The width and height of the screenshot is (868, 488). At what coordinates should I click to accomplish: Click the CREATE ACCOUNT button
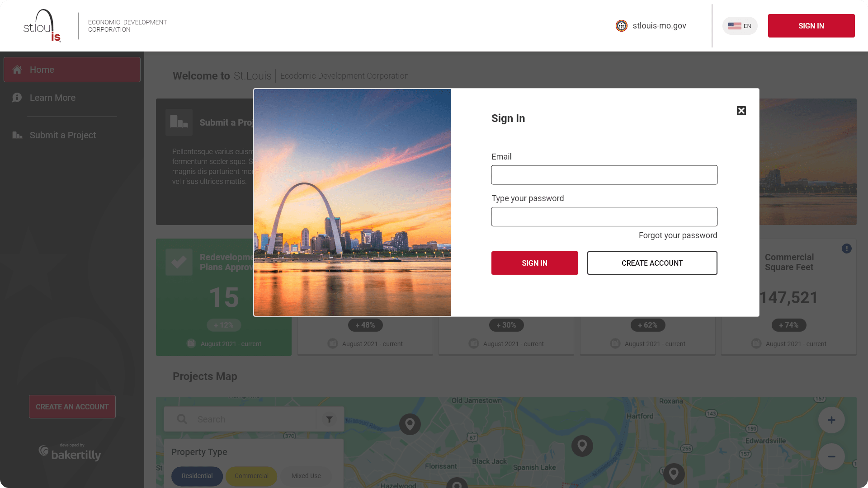tap(652, 263)
